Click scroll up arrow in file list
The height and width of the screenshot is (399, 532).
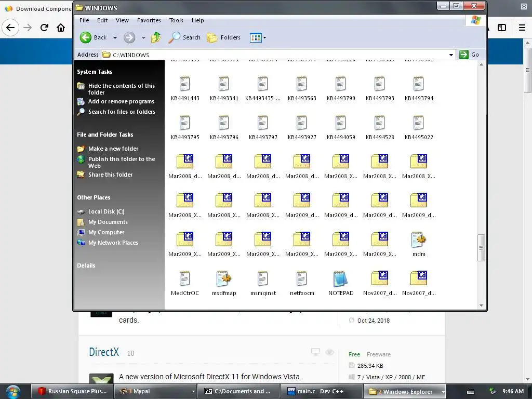(481, 64)
